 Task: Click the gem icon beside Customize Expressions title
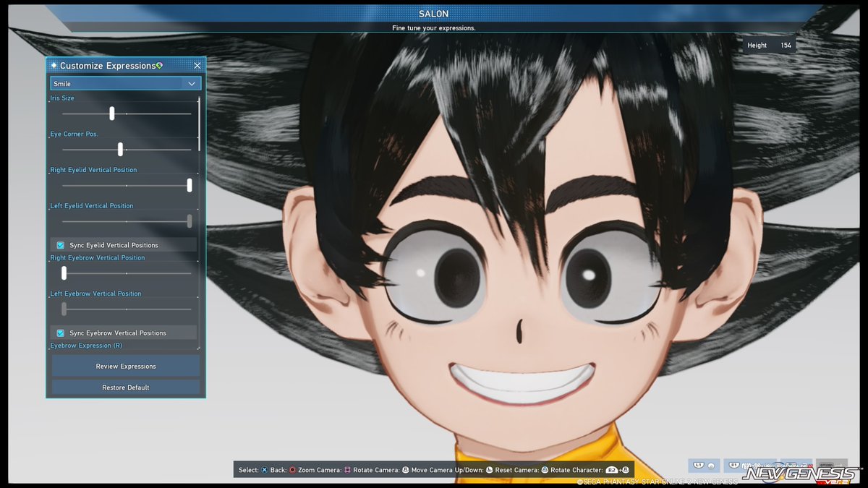pos(159,65)
